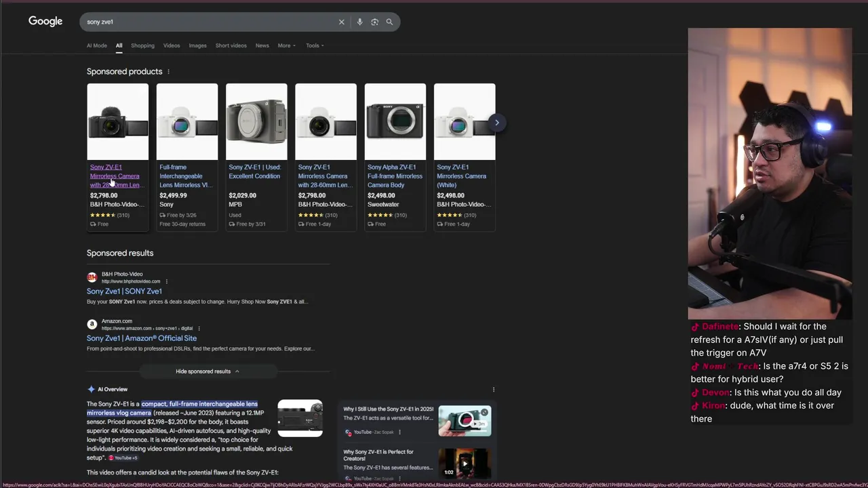This screenshot has width=868, height=488.
Task: Start voice search with microphone icon
Action: point(359,22)
